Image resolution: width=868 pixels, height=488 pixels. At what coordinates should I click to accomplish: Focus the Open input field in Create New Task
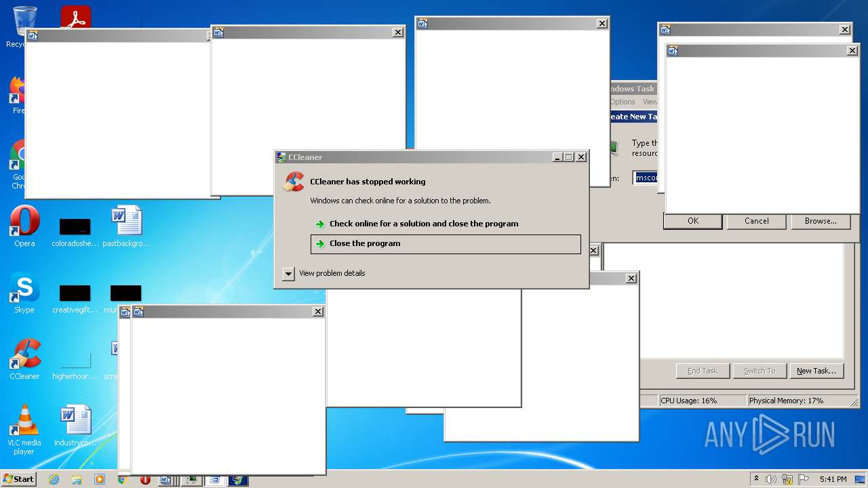(x=645, y=178)
